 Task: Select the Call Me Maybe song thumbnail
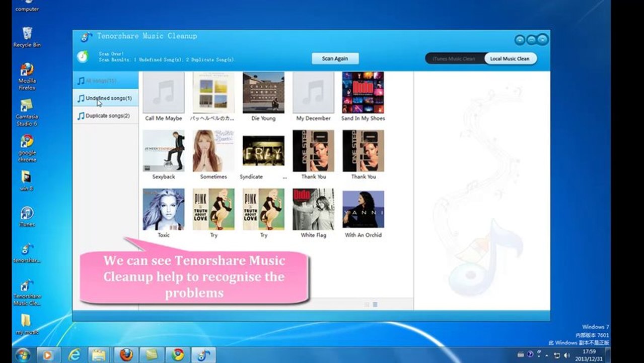click(x=164, y=92)
